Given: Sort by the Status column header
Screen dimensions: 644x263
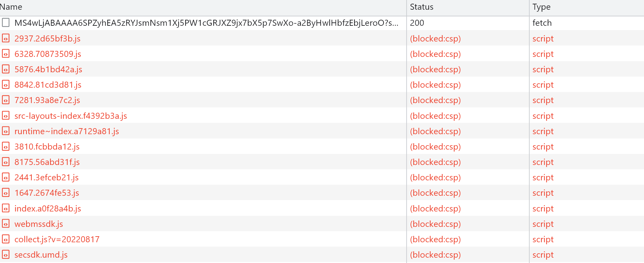Looking at the screenshot, I should pos(422,7).
